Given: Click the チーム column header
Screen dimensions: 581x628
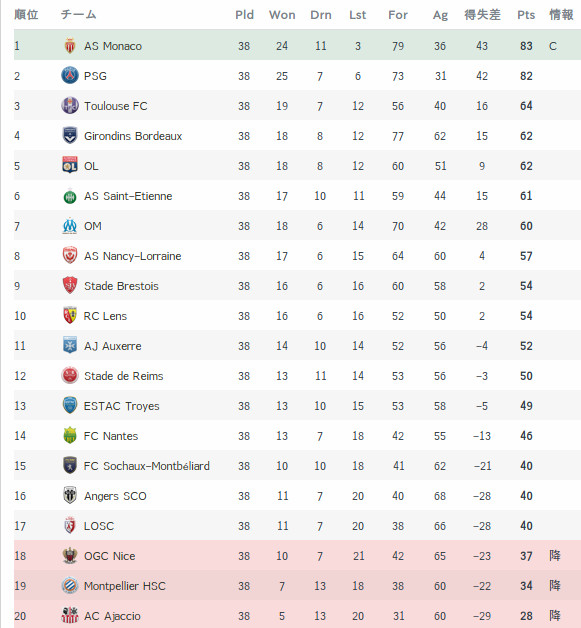Looking at the screenshot, I should [x=78, y=14].
